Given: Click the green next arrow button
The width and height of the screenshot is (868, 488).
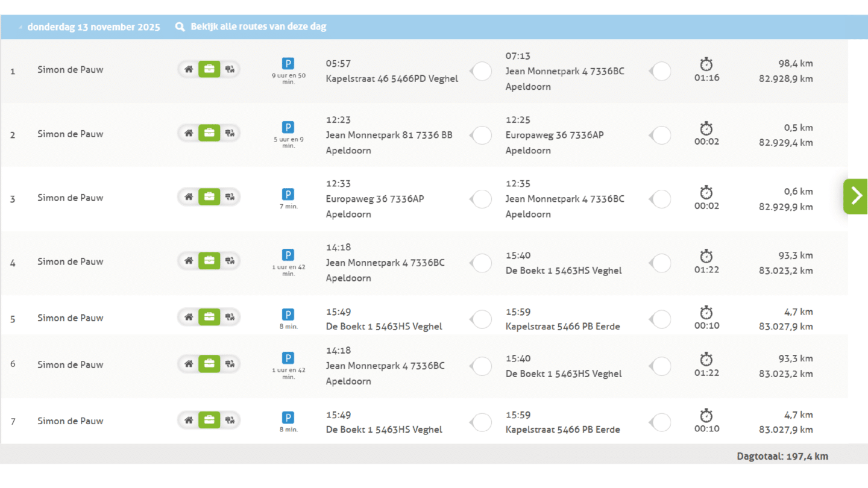Looking at the screenshot, I should pyautogui.click(x=855, y=196).
